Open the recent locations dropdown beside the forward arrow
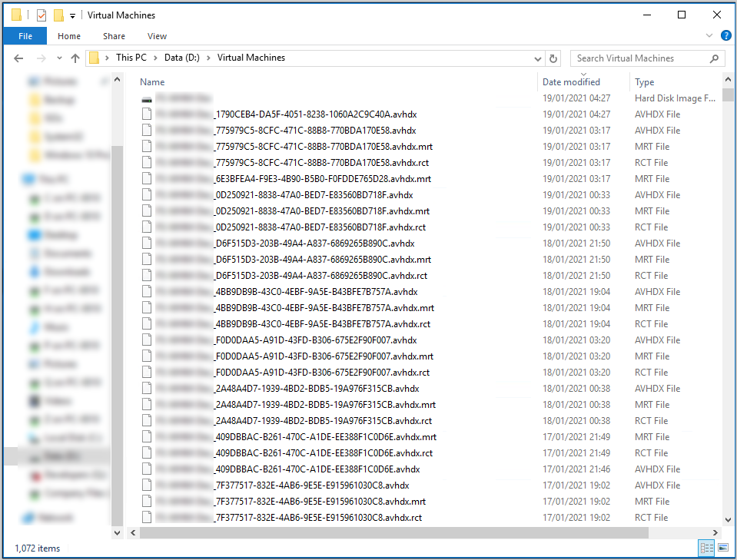 click(x=58, y=57)
